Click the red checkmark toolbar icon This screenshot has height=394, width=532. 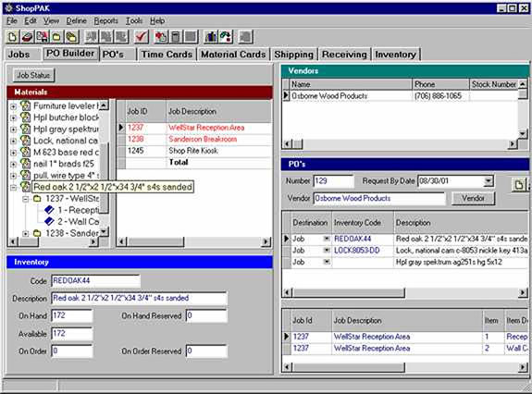[x=142, y=37]
